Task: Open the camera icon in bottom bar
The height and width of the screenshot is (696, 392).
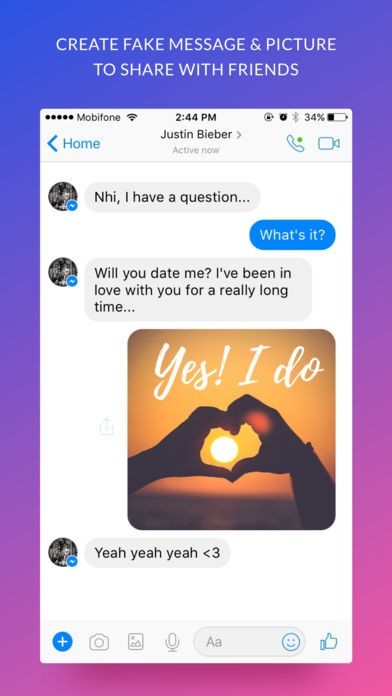Action: pyautogui.click(x=99, y=642)
